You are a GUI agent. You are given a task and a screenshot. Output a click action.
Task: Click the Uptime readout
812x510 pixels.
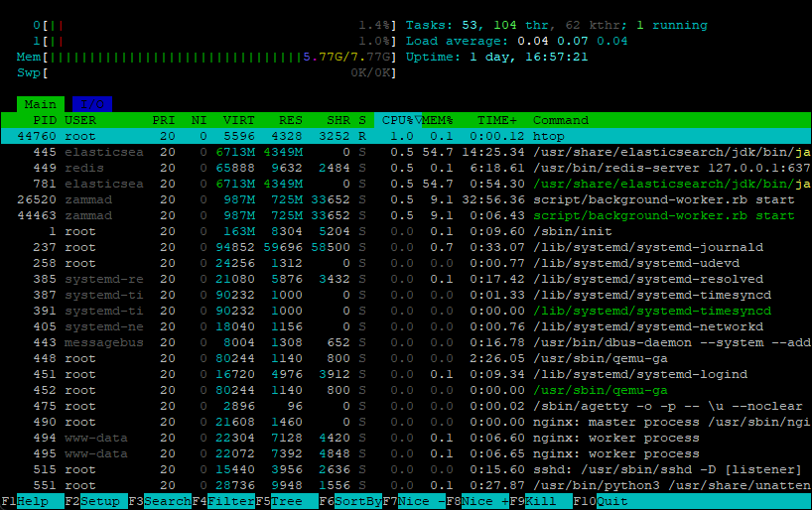tap(496, 57)
